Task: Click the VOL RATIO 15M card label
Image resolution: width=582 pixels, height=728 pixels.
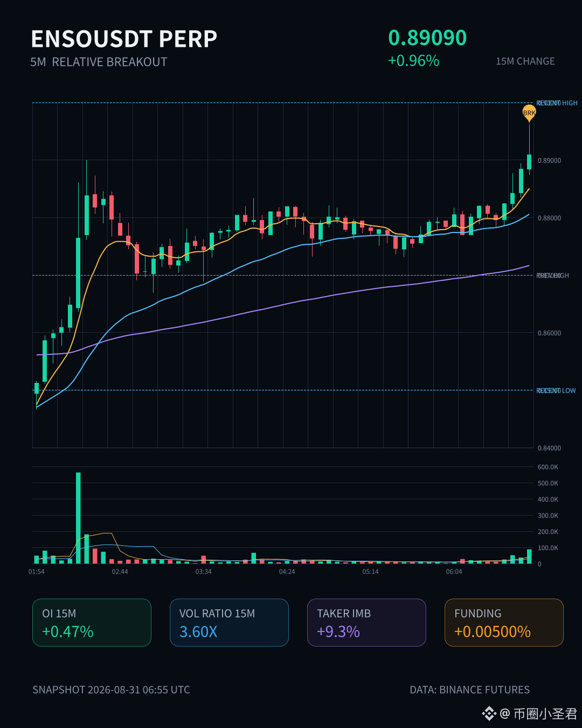Action: click(217, 614)
